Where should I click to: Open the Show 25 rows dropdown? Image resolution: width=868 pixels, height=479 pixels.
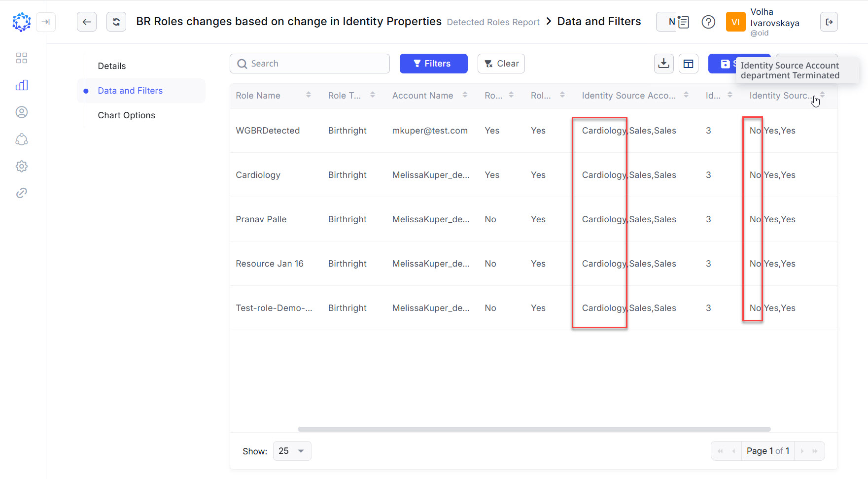292,451
